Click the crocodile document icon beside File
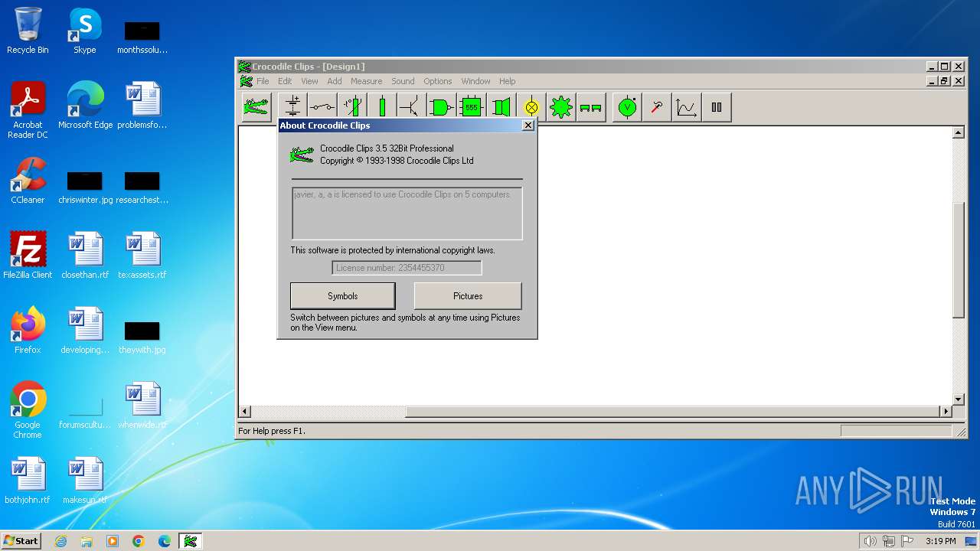The image size is (980, 551). (246, 81)
